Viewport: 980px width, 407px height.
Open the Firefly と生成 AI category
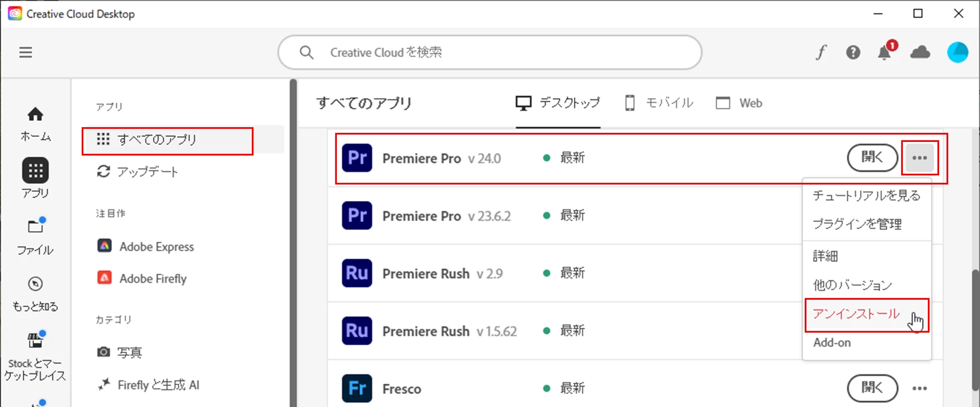click(x=158, y=385)
